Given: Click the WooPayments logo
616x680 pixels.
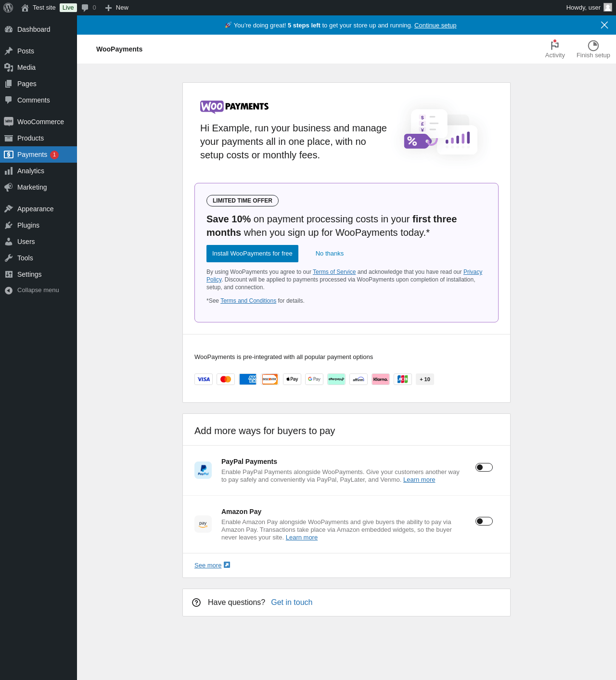Looking at the screenshot, I should point(234,107).
